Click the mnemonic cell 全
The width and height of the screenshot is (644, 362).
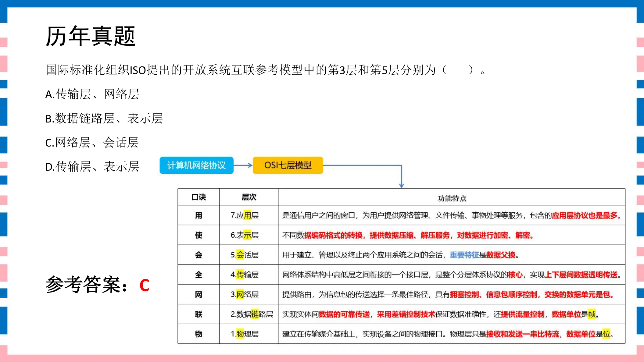199,275
